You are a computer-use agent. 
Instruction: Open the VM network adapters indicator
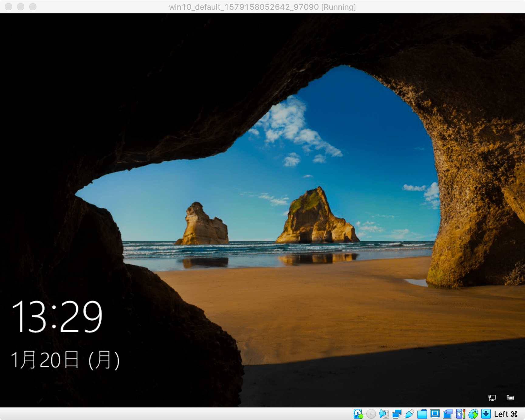tap(397, 414)
